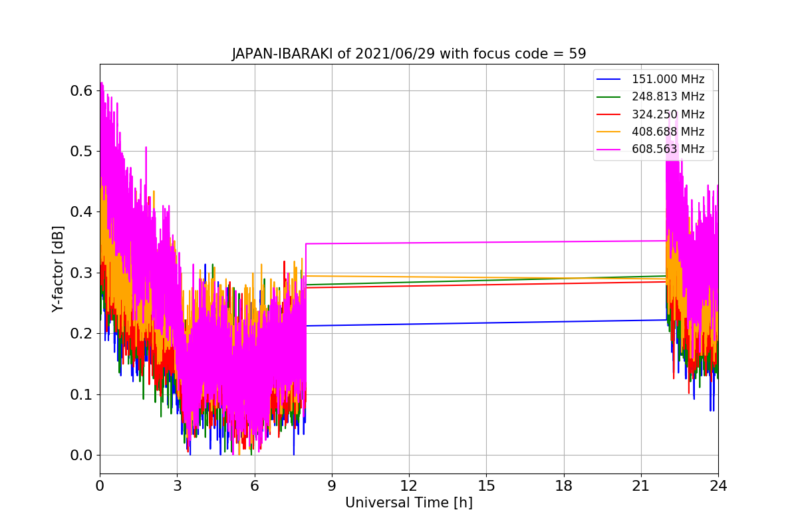This screenshot has height=532, width=798.
Task: Click the 608.563 MHz legend label
Action: pyautogui.click(x=668, y=149)
